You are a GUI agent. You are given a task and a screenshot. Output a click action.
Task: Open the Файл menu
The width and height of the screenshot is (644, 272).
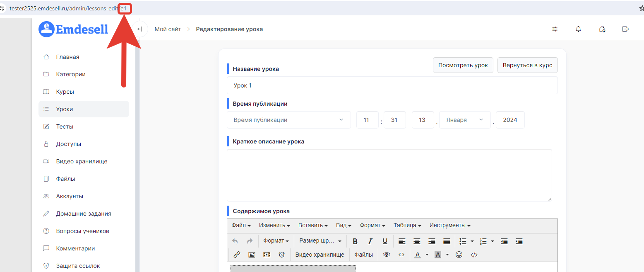pos(241,226)
